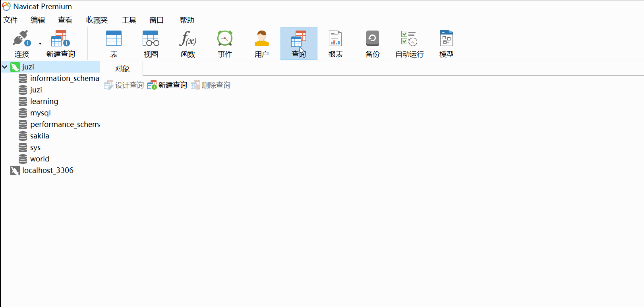
Task: Click the learning database cylinder icon
Action: coord(23,102)
